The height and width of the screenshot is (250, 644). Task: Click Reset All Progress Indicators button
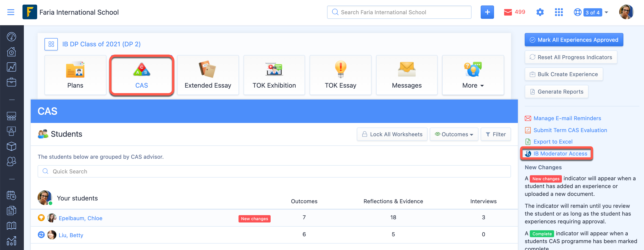571,57
